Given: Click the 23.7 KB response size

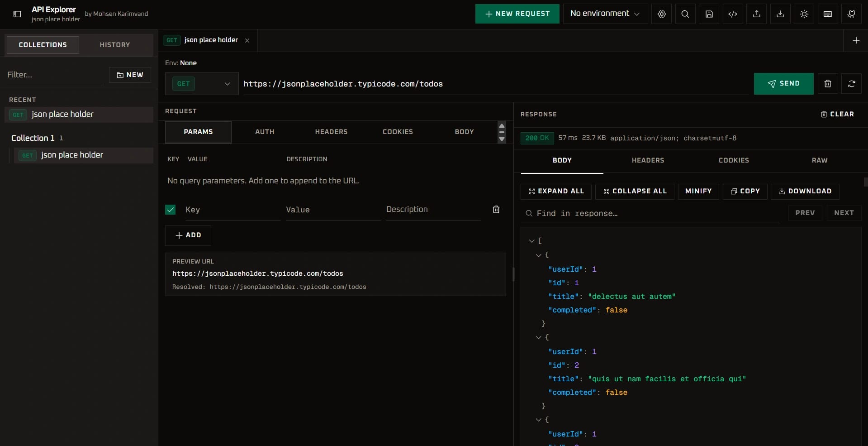Looking at the screenshot, I should pyautogui.click(x=593, y=138).
